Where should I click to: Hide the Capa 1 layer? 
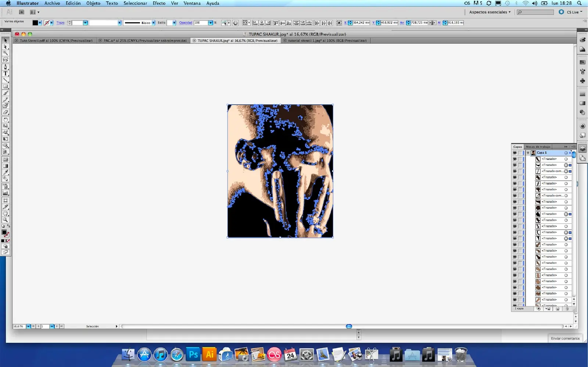point(514,153)
